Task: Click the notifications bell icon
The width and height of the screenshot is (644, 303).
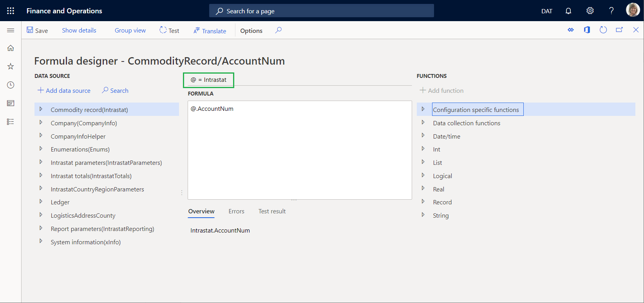Action: coord(568,11)
